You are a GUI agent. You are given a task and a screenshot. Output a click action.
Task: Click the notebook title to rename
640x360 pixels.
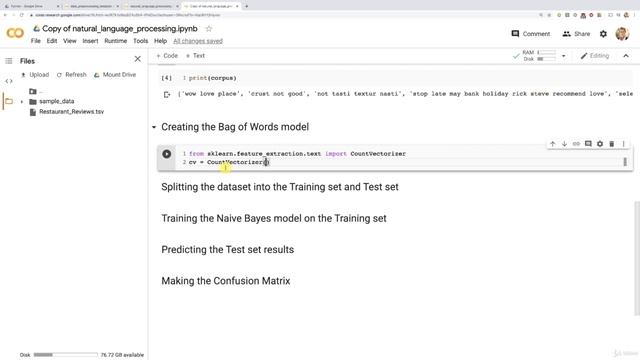(120, 29)
